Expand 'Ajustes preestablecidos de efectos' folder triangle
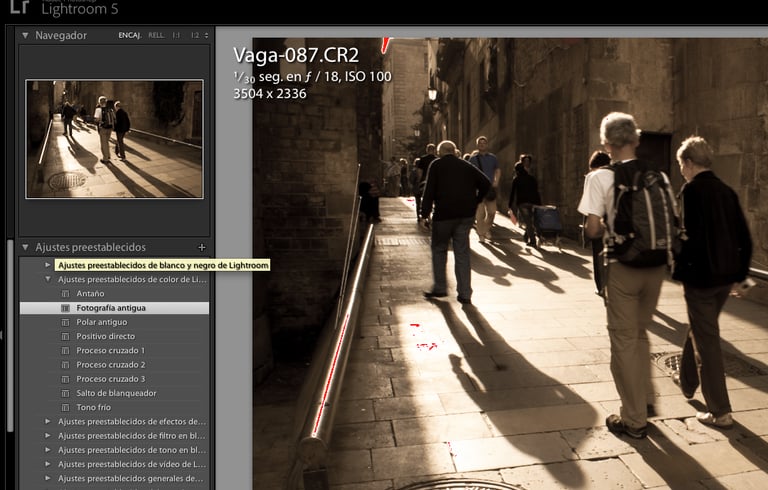This screenshot has height=490, width=768. tap(48, 421)
